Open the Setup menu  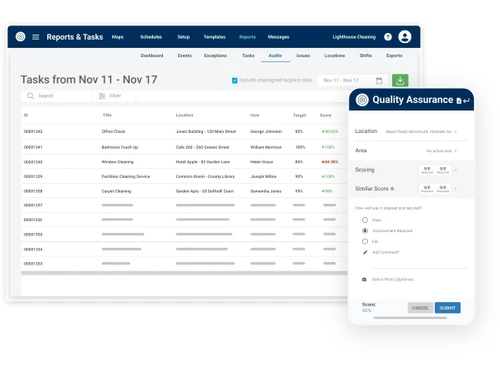click(184, 37)
